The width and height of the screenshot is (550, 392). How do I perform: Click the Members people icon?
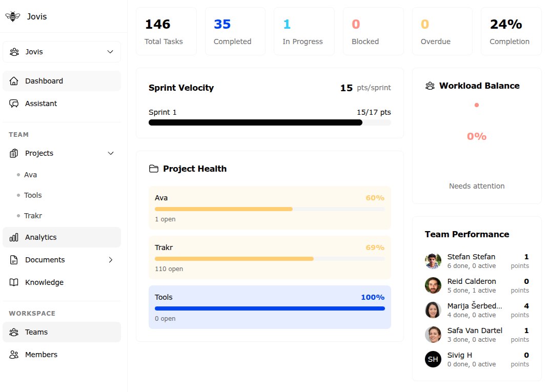(x=14, y=355)
